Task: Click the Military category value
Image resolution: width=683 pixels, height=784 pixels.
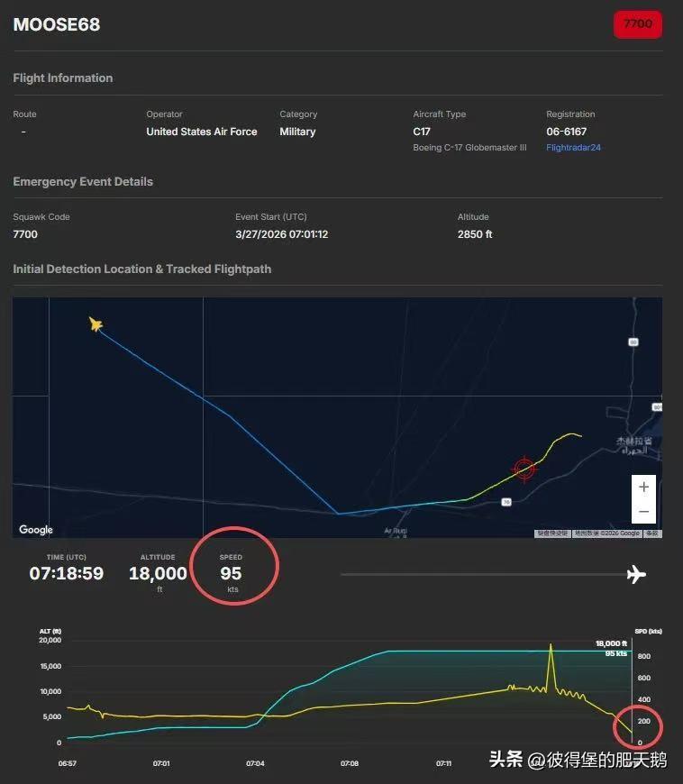Action: pyautogui.click(x=297, y=132)
